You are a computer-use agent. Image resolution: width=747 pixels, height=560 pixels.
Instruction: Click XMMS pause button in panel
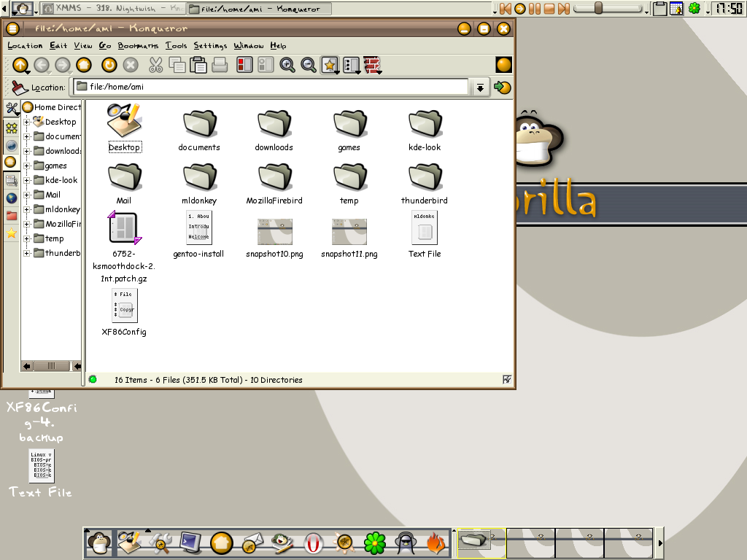pos(535,9)
